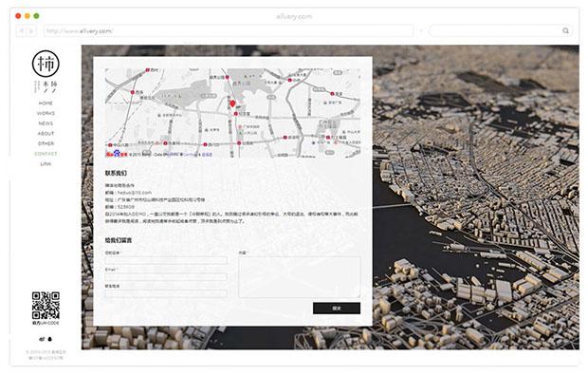Click the yellow browser minimize dot
Viewport: 588px width, 375px height.
click(27, 16)
